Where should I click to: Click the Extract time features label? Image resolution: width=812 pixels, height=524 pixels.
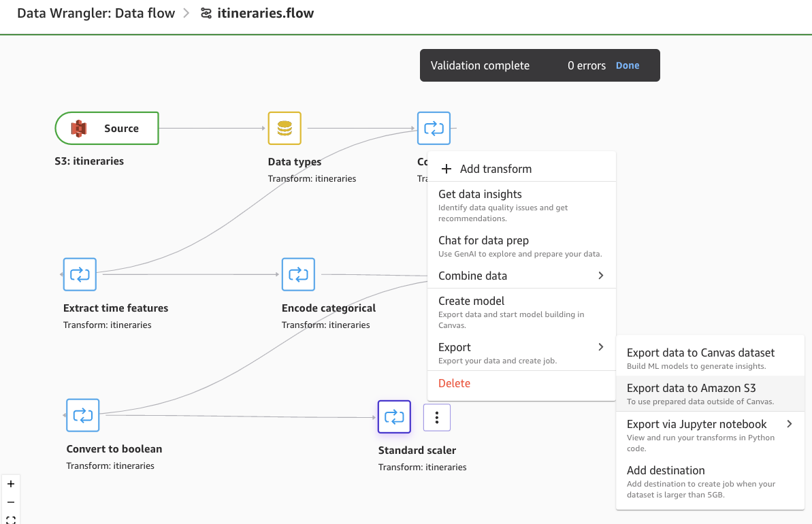116,308
